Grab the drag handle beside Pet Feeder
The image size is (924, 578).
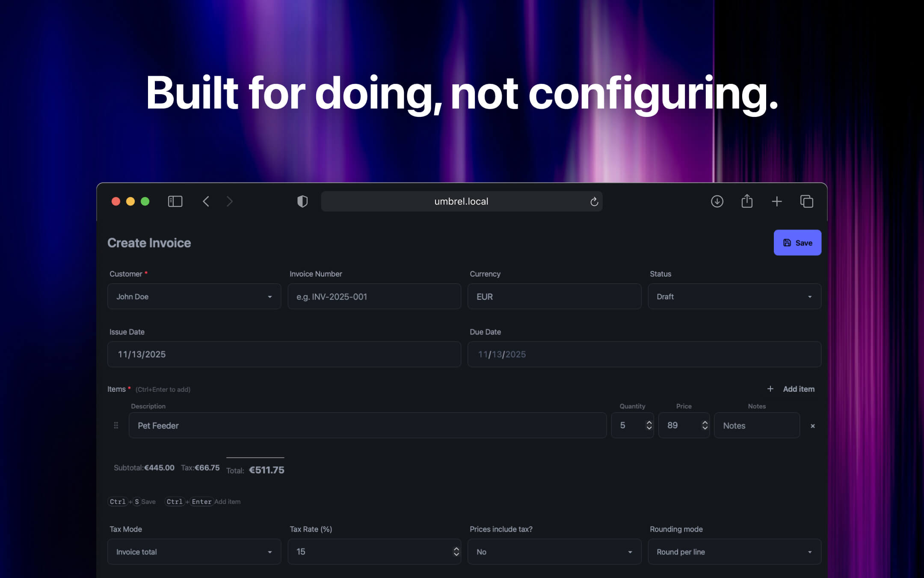pyautogui.click(x=116, y=425)
